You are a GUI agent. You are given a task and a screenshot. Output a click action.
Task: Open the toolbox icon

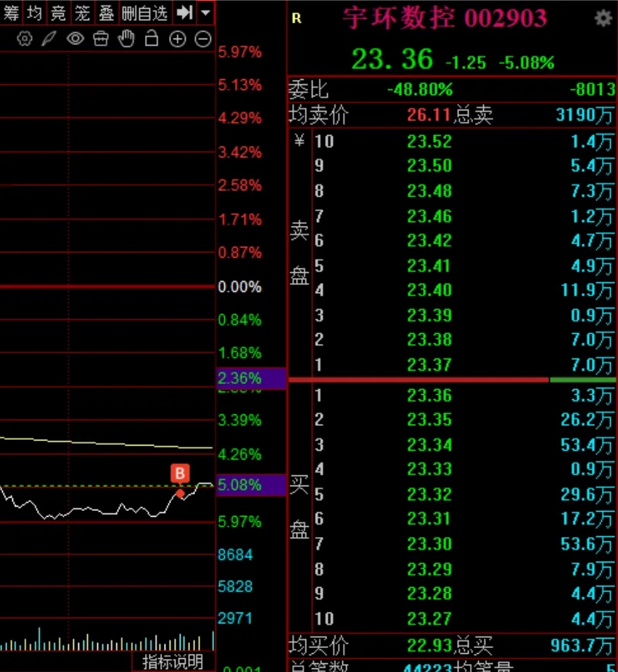pyautogui.click(x=101, y=39)
